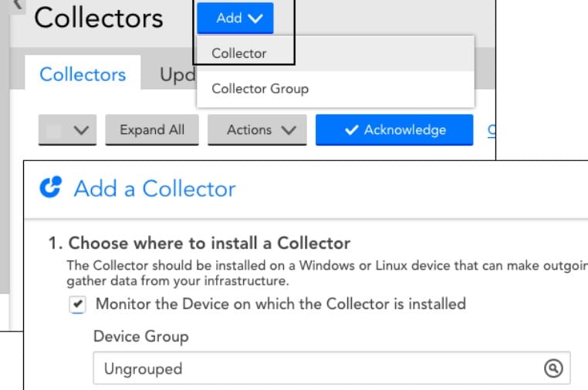The image size is (588, 390).
Task: Click the 'Add a Collector' dialog title
Action: coord(154,189)
